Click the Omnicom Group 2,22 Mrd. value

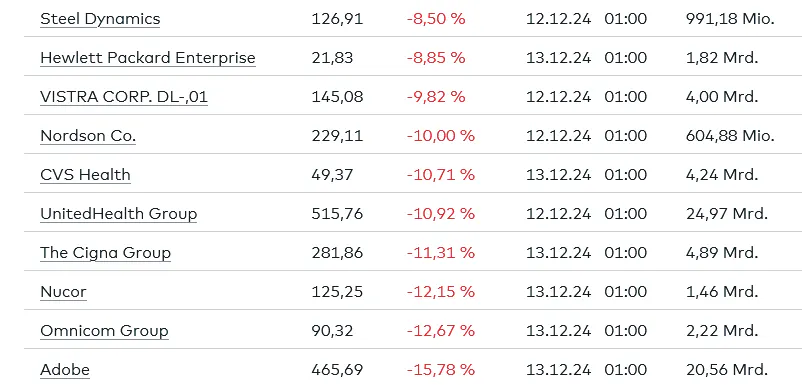click(722, 330)
